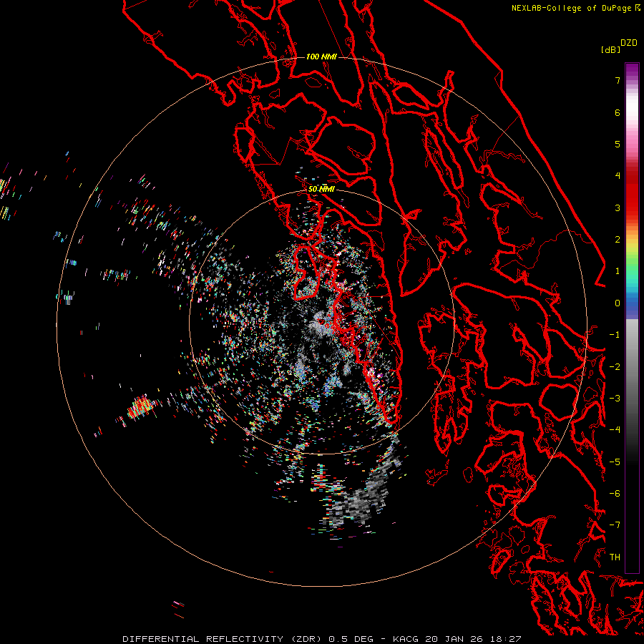Click scale value -4 on legend
The image size is (644, 644).
tap(615, 430)
